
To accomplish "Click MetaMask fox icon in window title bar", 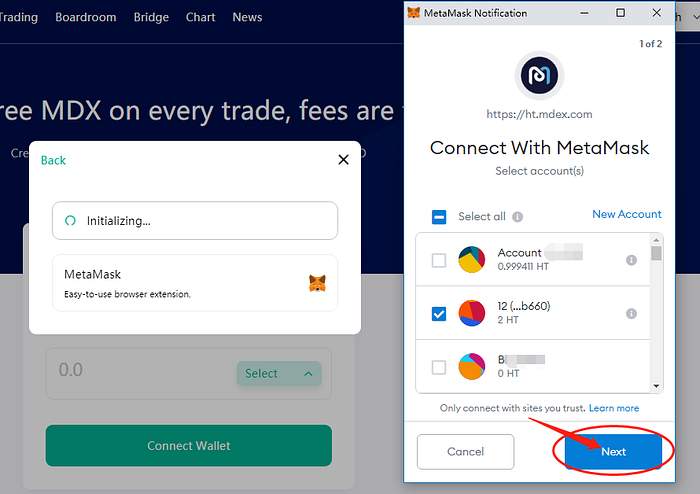I will tap(414, 13).
